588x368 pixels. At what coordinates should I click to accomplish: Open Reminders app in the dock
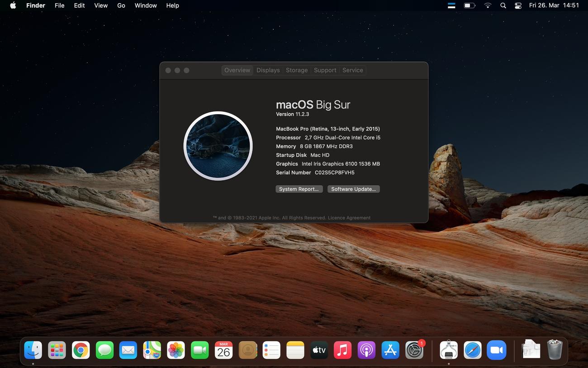coord(271,350)
